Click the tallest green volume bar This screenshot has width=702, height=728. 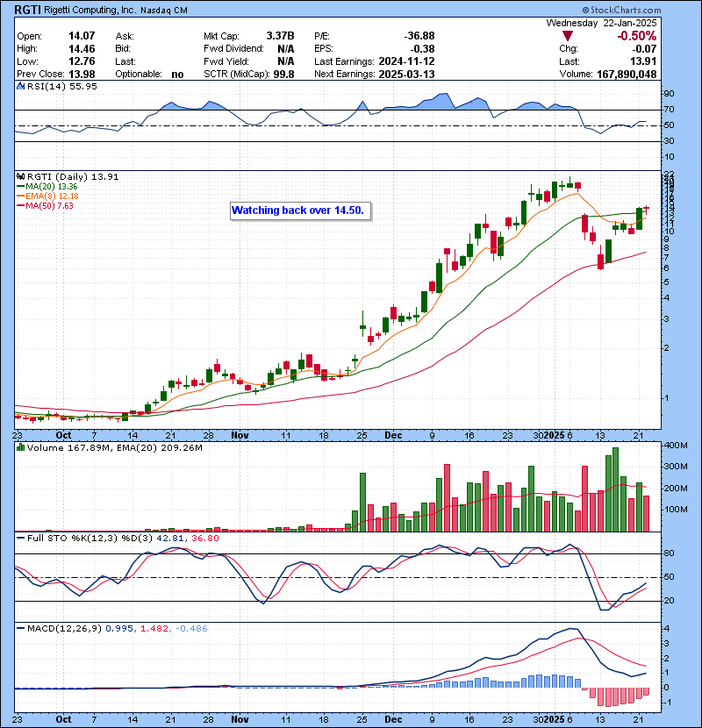coord(616,489)
